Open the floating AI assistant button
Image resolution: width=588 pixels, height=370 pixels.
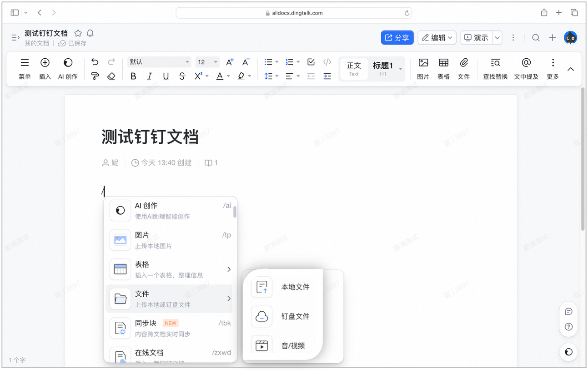[568, 352]
